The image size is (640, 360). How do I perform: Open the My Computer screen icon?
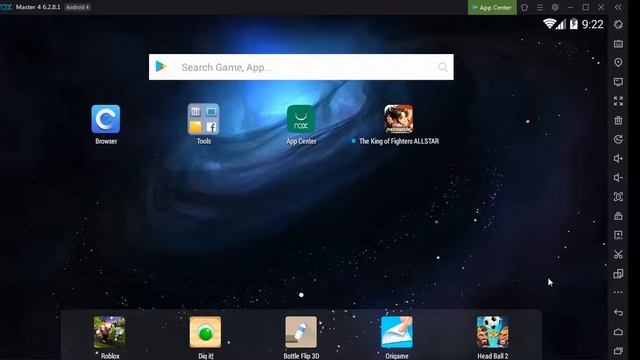618,82
